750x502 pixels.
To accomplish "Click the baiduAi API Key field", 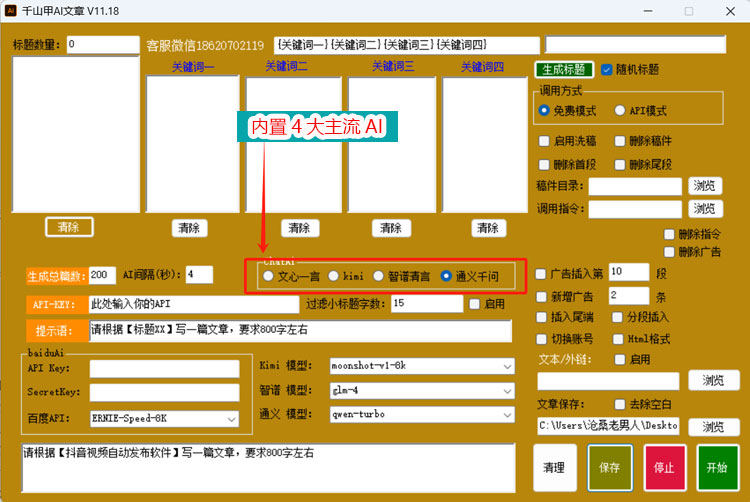I will click(x=164, y=369).
